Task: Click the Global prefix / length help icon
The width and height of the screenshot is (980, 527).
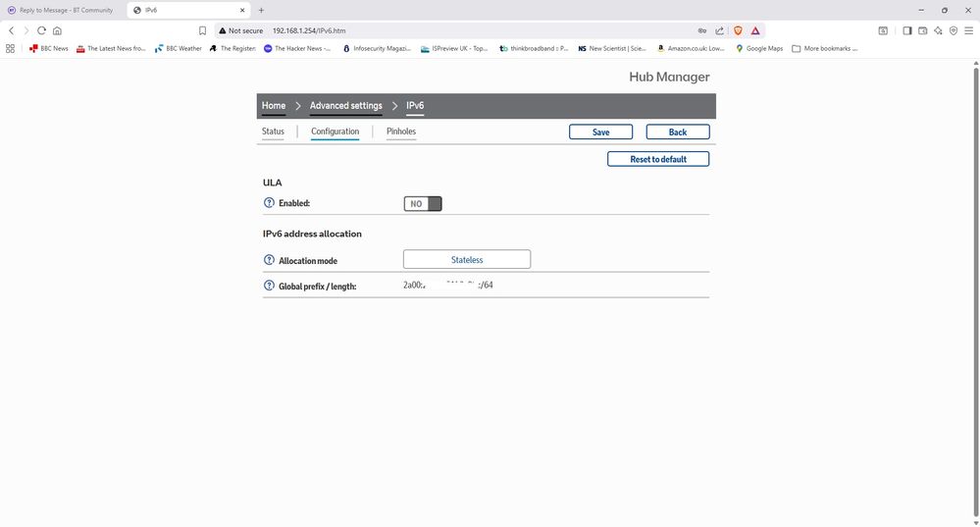Action: coord(269,286)
